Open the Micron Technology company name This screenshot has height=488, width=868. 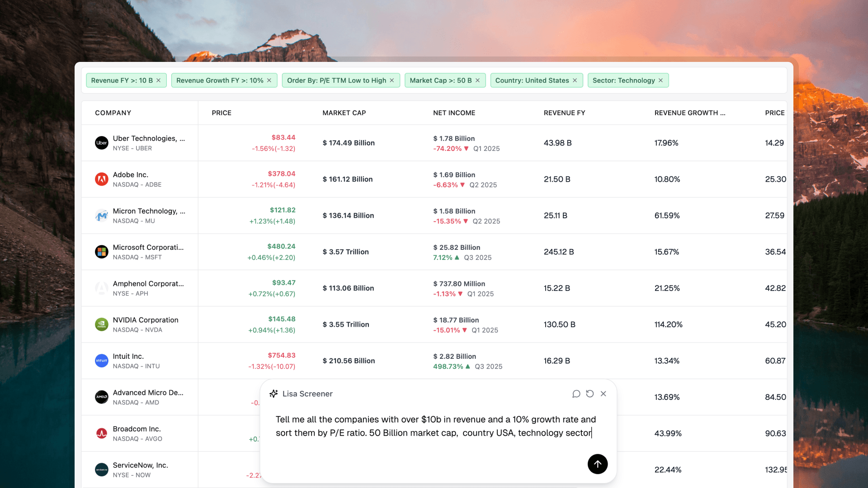149,211
